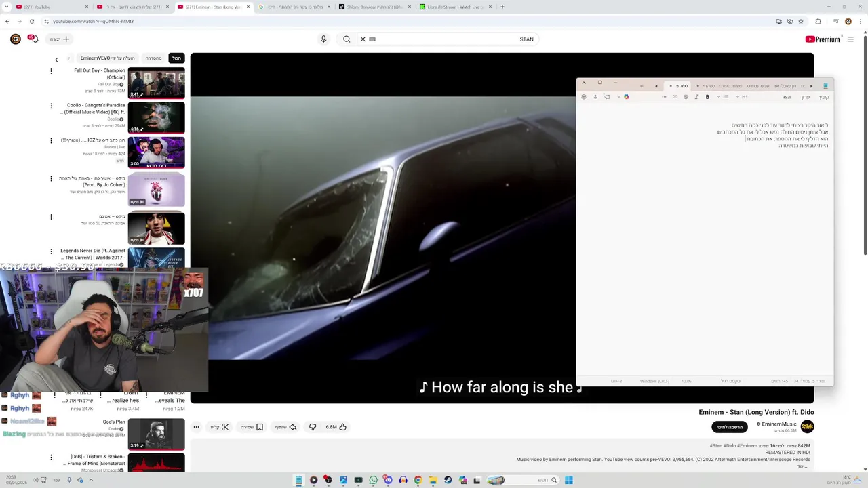Open the Notepad settings gear
Screen dimensions: 868x488
coord(584,97)
